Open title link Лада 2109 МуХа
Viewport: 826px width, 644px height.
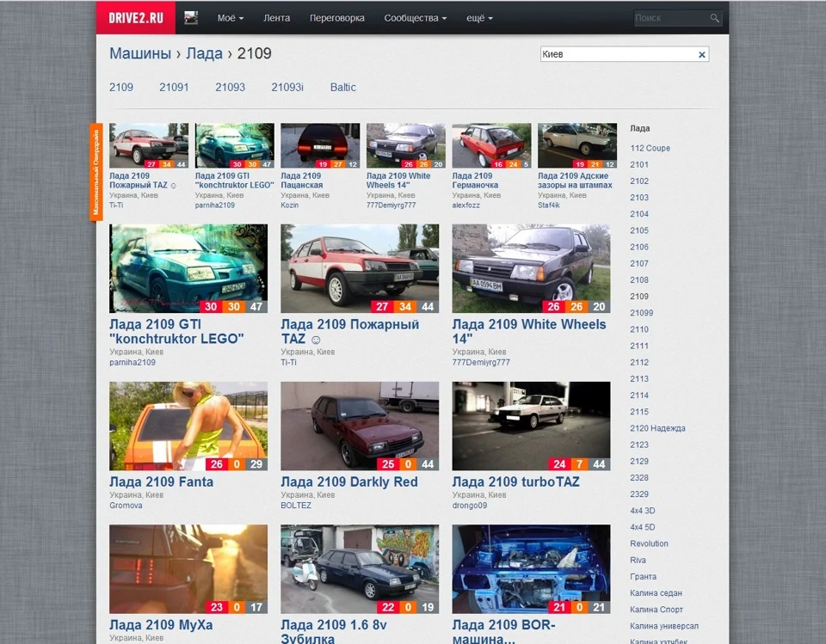161,625
